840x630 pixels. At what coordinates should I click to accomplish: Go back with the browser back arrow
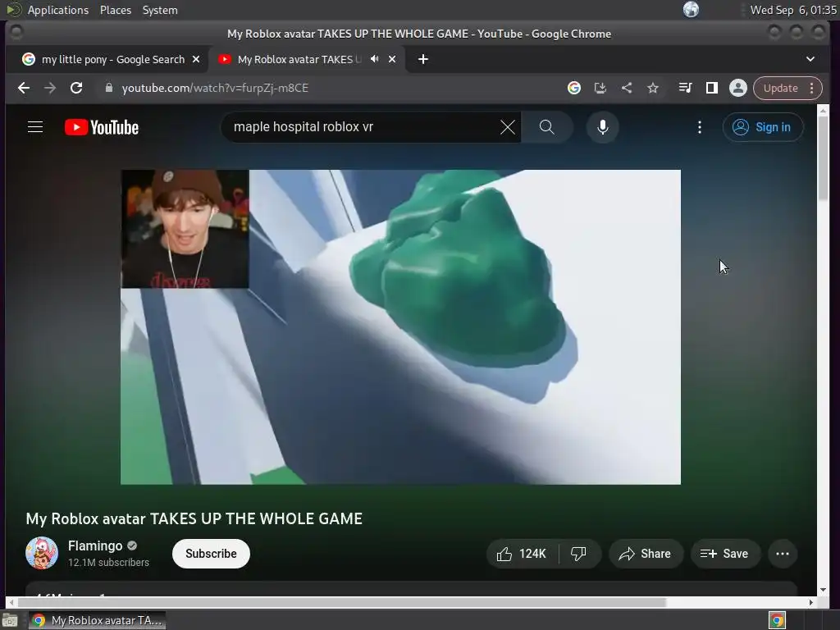tap(24, 88)
